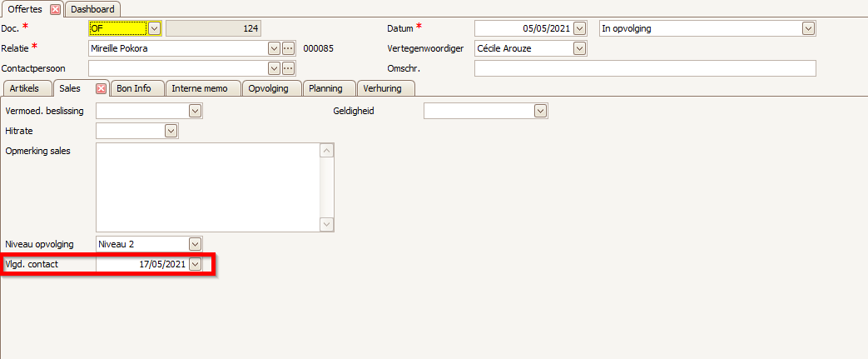Open the Hitrate dropdown
Viewport: 868px width, 359px height.
pos(171,131)
